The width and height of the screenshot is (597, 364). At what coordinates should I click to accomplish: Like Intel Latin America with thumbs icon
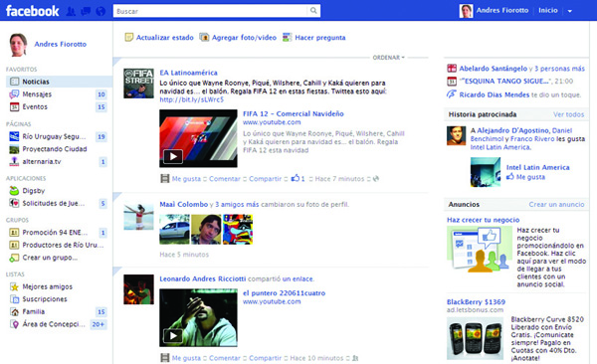click(509, 177)
